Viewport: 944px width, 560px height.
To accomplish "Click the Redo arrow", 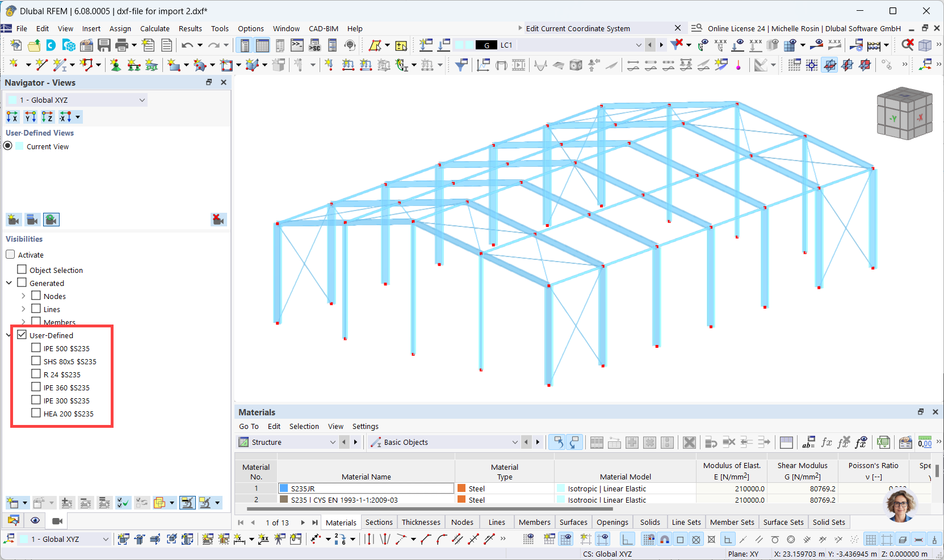I will pos(213,45).
